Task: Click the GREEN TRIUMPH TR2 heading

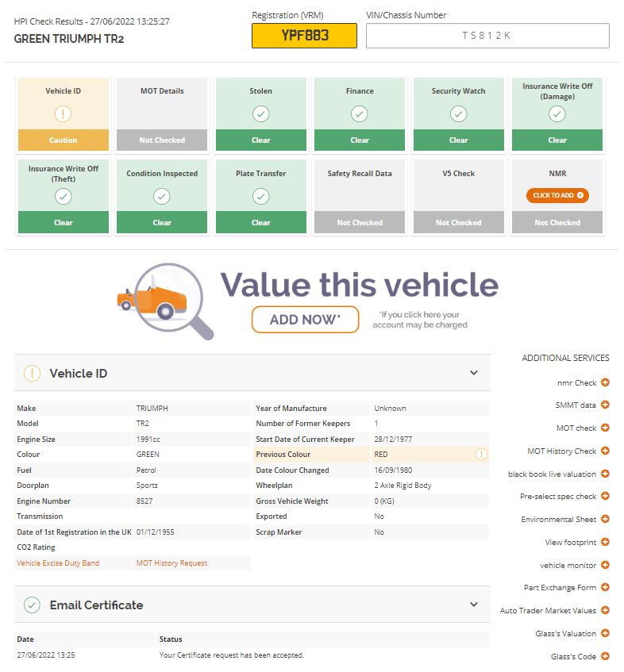Action: click(x=68, y=39)
